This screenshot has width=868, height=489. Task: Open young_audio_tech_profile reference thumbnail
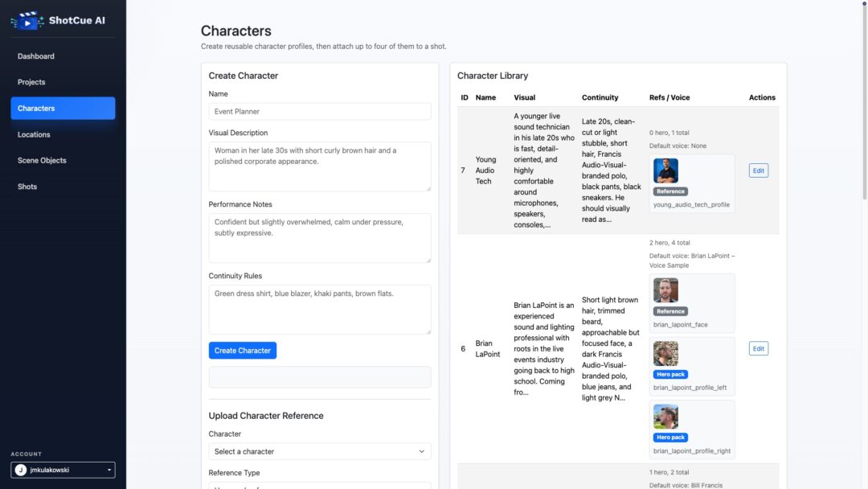click(665, 171)
